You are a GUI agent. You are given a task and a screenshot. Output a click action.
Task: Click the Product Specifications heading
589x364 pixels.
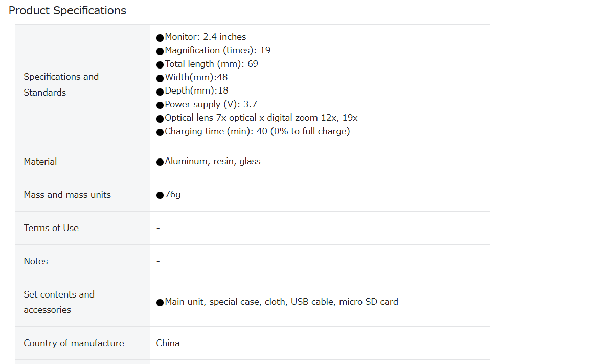[67, 11]
